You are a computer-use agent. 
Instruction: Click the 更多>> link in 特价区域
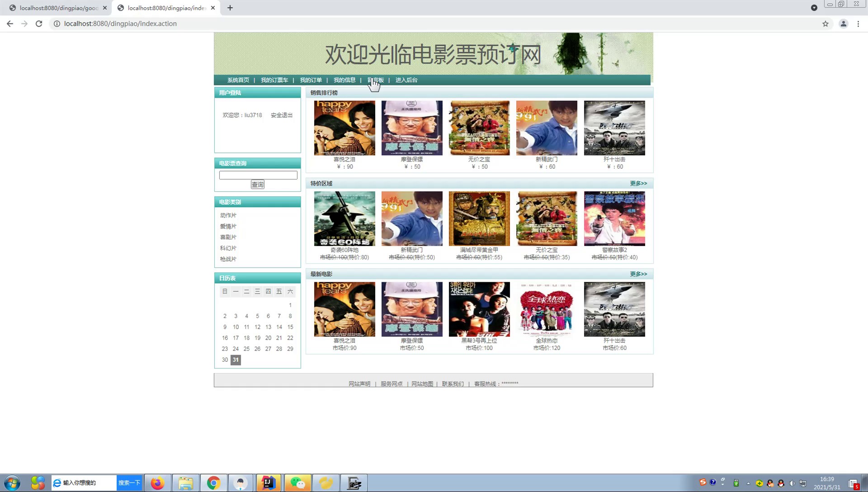click(638, 183)
